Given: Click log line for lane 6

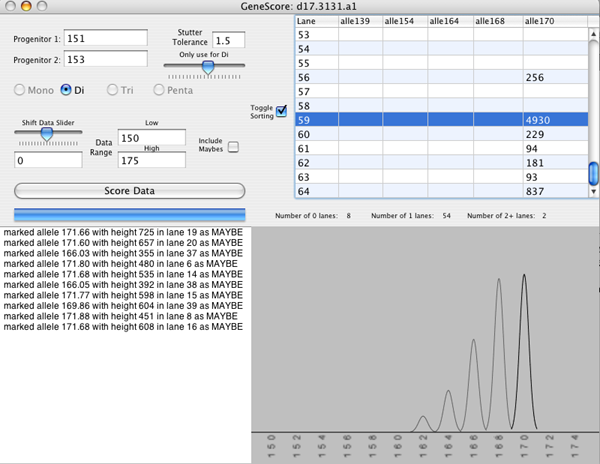Looking at the screenshot, I should (x=121, y=264).
